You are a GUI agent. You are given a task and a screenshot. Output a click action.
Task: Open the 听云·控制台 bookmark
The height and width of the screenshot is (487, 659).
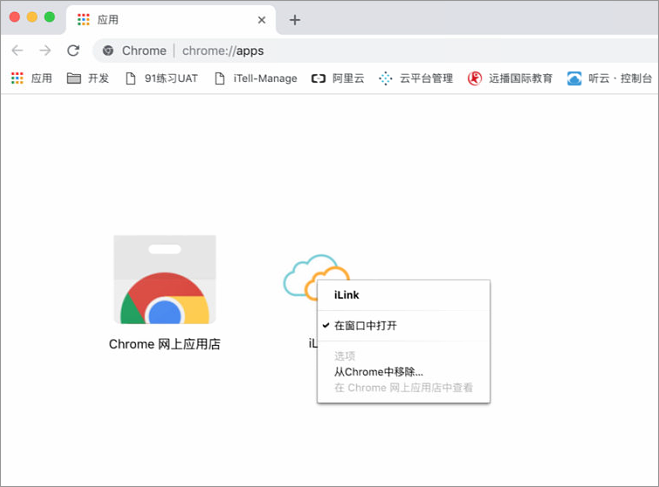[610, 78]
